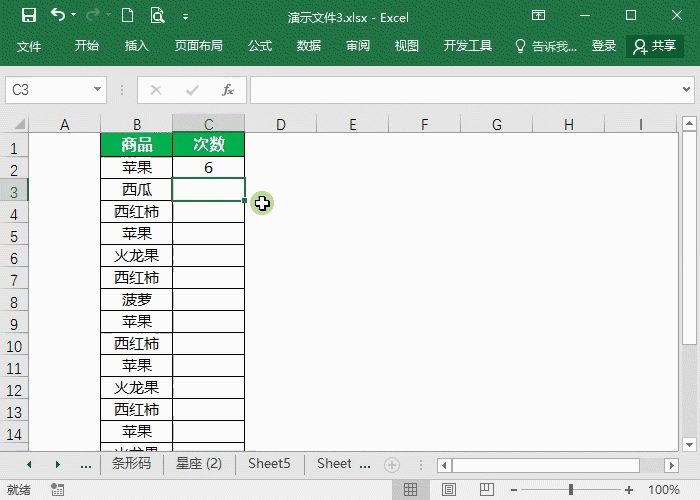Select the 商品 header cell
This screenshot has height=500, width=700.
click(x=137, y=145)
